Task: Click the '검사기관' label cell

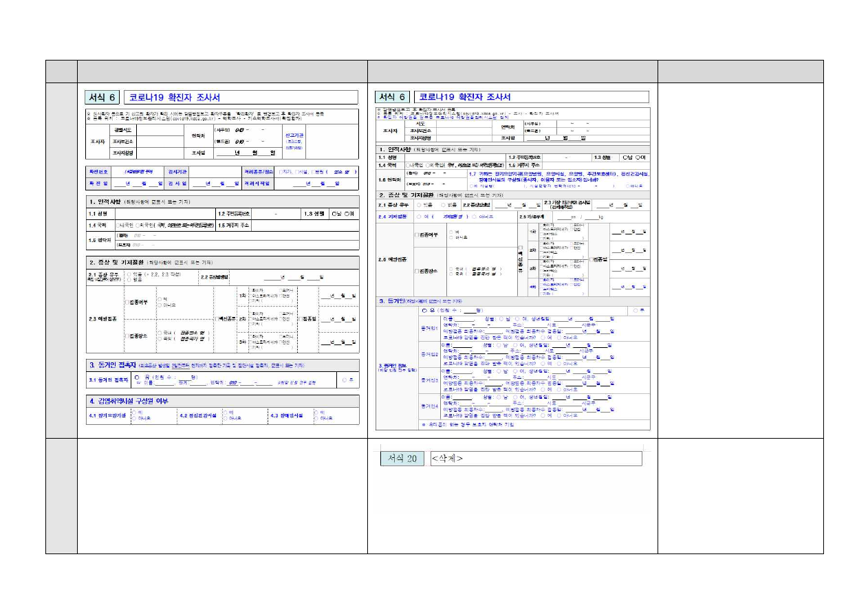Action: point(176,171)
